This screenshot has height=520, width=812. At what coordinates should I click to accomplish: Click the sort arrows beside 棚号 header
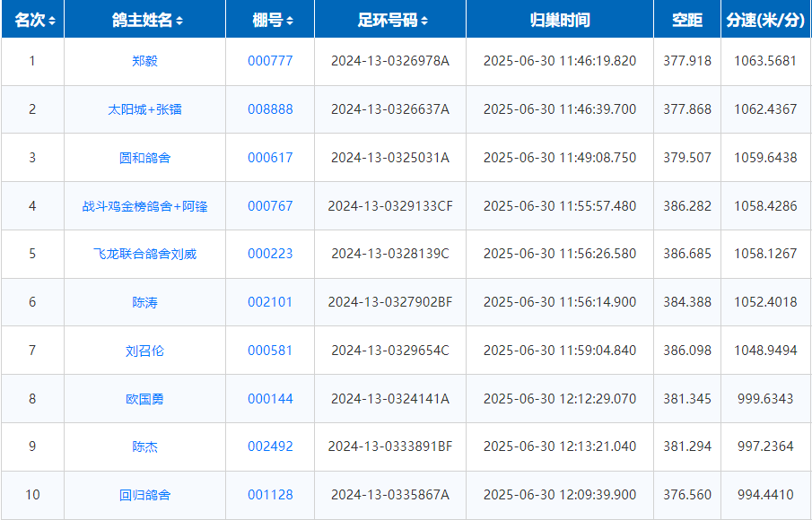pyautogui.click(x=289, y=21)
